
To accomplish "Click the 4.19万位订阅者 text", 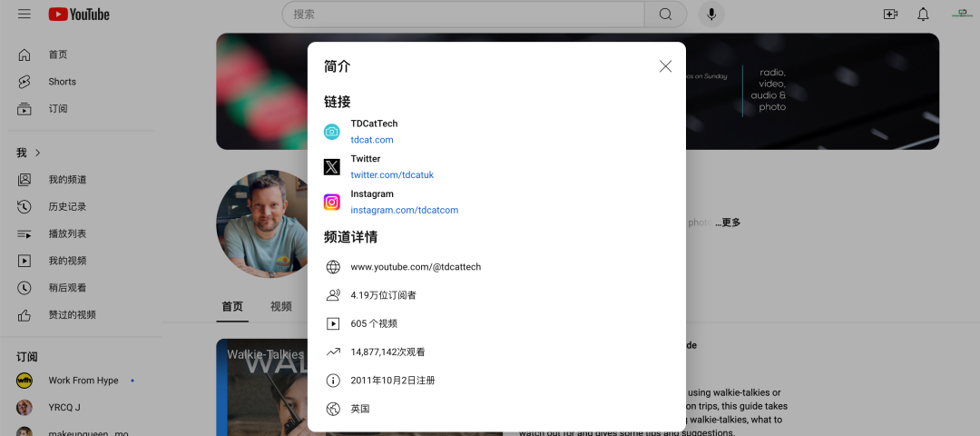I will click(x=383, y=295).
